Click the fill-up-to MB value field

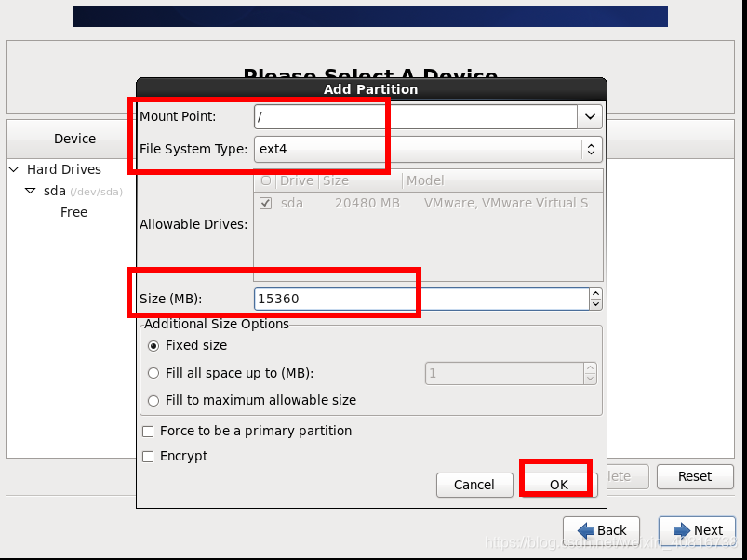point(504,373)
